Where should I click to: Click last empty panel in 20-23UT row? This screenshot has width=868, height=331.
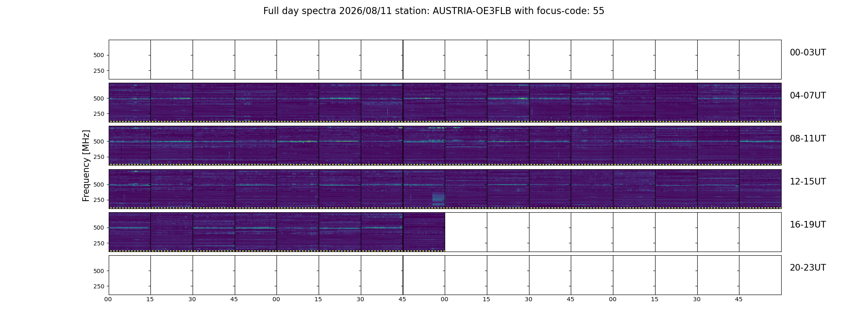click(x=760, y=275)
